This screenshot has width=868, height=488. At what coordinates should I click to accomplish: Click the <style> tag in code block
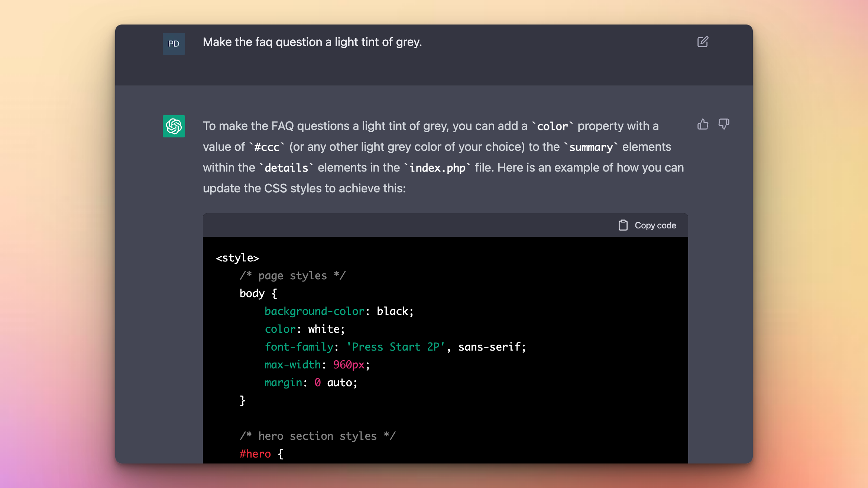[x=237, y=258]
